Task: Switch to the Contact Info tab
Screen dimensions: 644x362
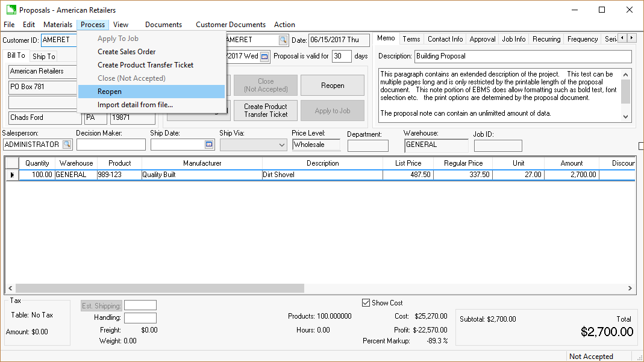Action: pos(445,39)
